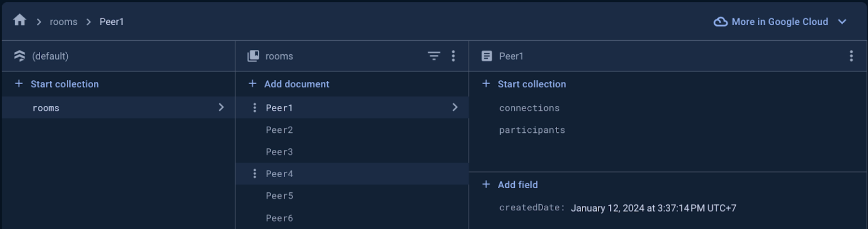Screen dimensions: 868x229
Task: Click the cloud icon for Google Cloud
Action: 721,21
